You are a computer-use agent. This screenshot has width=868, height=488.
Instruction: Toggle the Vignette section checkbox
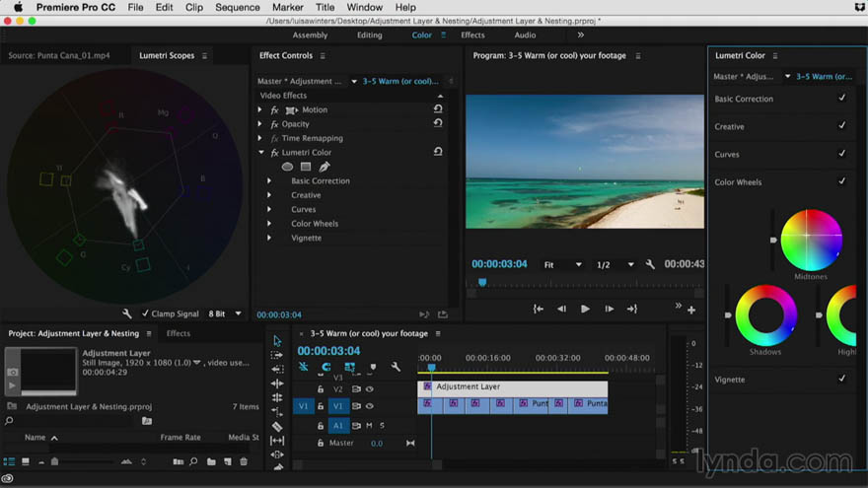pyautogui.click(x=842, y=379)
